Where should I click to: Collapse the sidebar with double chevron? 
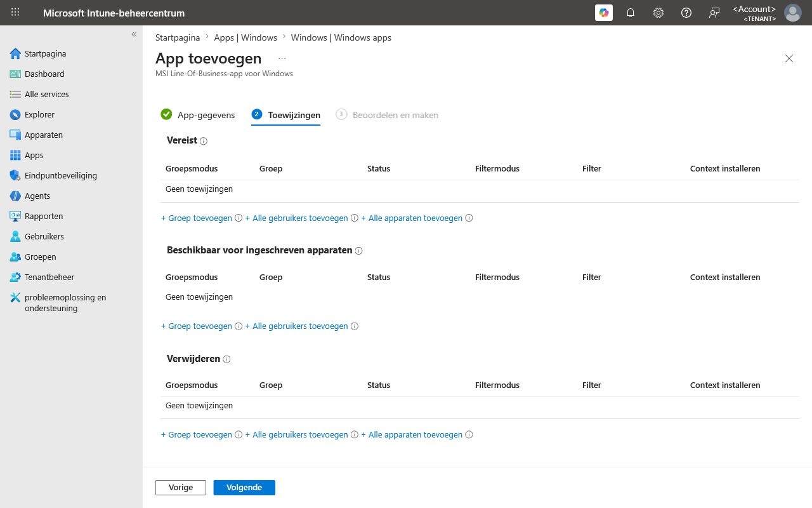pyautogui.click(x=134, y=34)
